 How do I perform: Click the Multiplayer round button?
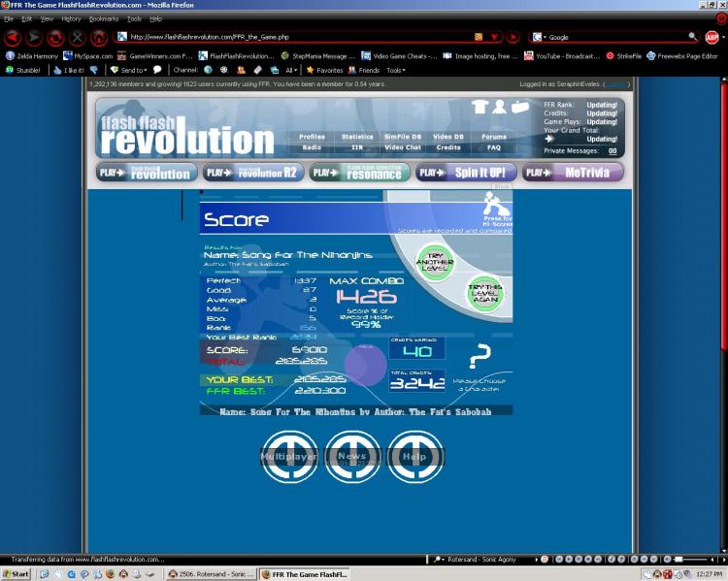click(x=289, y=457)
